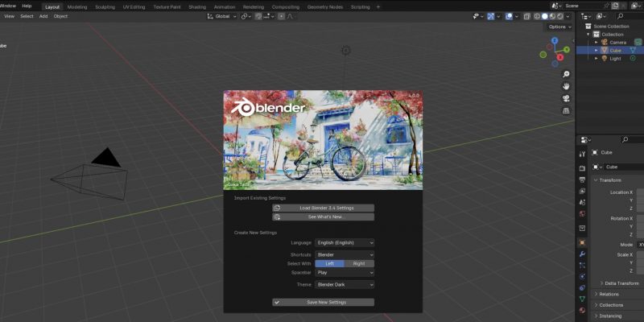The image size is (644, 322).
Task: Expand the Delta Transform panel
Action: (620, 283)
